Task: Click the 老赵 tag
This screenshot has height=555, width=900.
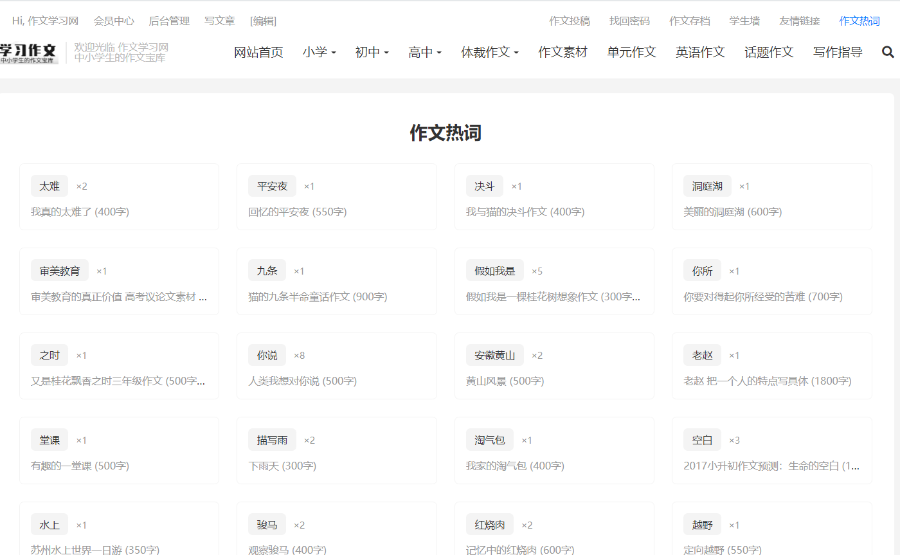Action: point(702,355)
